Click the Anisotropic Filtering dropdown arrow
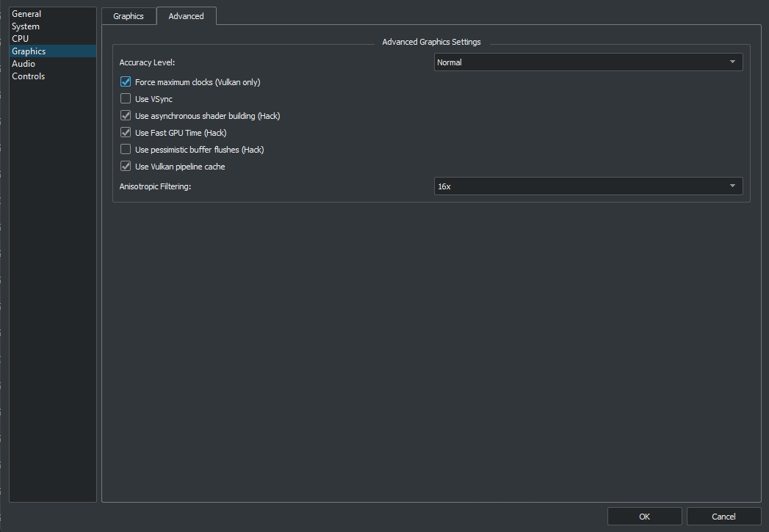This screenshot has width=769, height=532. coord(732,186)
